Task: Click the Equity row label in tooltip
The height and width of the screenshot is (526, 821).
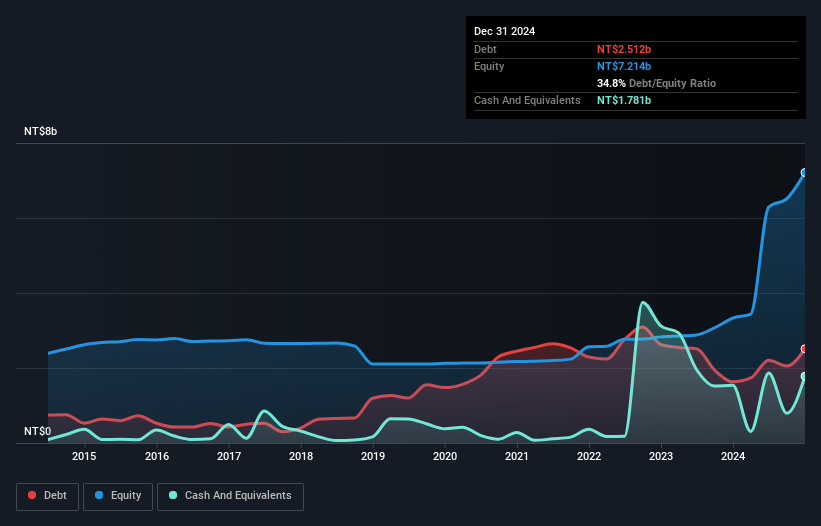Action: click(489, 66)
